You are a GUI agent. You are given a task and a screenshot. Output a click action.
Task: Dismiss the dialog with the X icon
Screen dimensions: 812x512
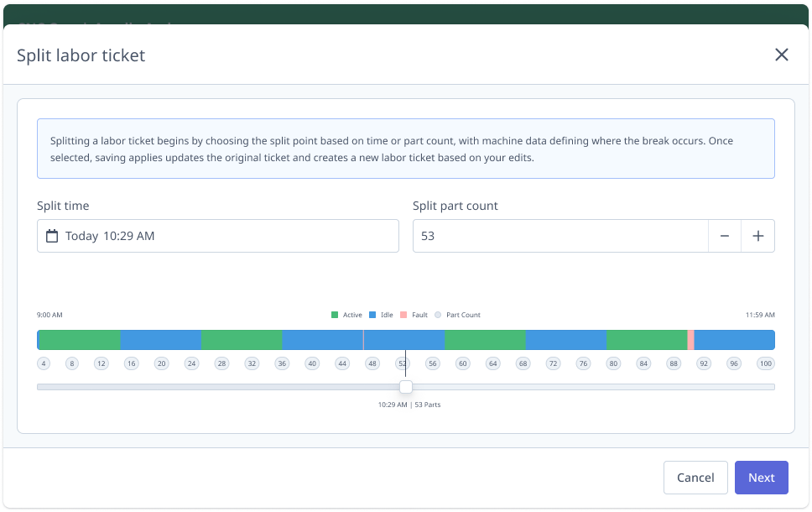click(x=781, y=55)
